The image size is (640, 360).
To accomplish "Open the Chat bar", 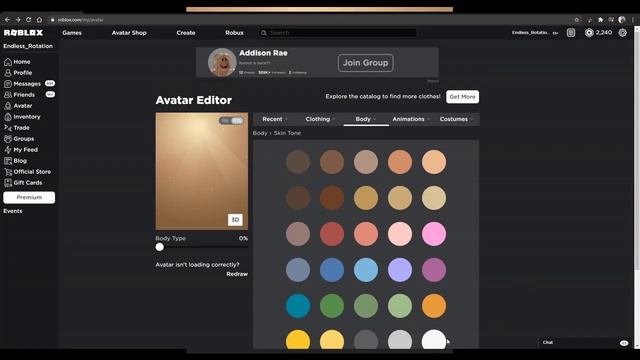I will click(585, 343).
